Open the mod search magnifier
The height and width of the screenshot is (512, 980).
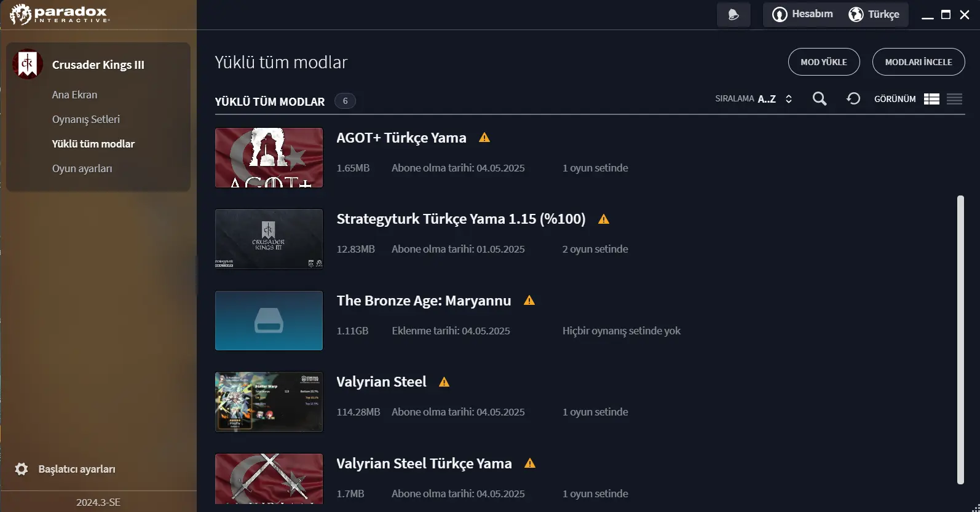[820, 99]
